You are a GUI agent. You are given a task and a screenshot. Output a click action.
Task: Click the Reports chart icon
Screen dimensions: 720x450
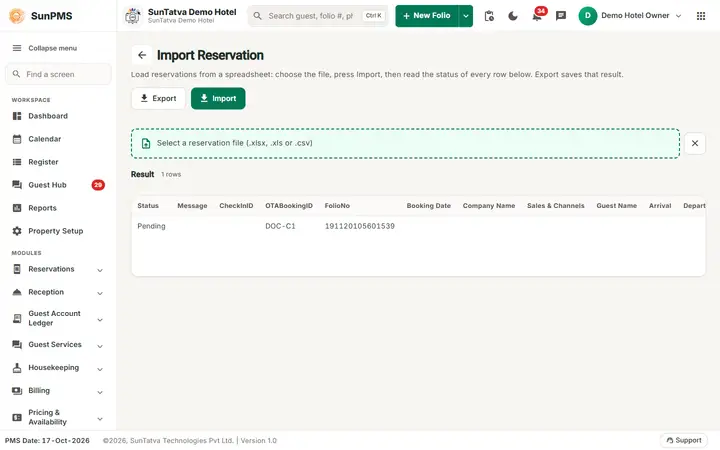(x=17, y=208)
